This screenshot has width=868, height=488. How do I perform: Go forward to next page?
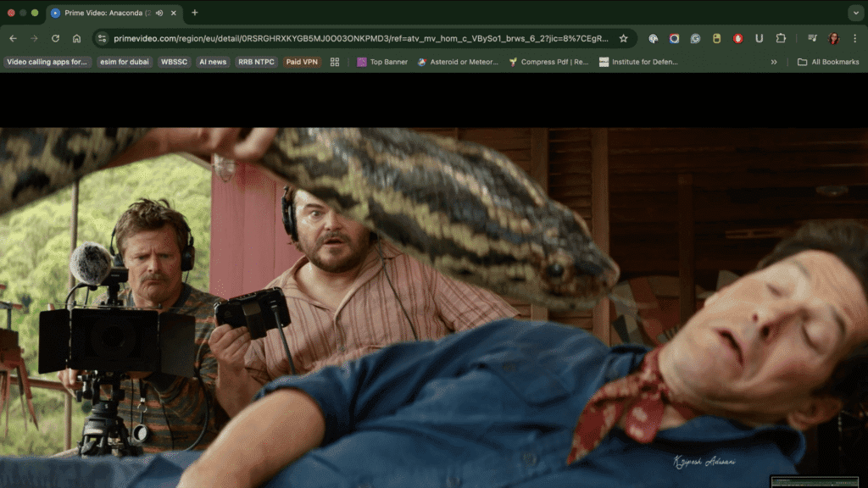(x=34, y=38)
